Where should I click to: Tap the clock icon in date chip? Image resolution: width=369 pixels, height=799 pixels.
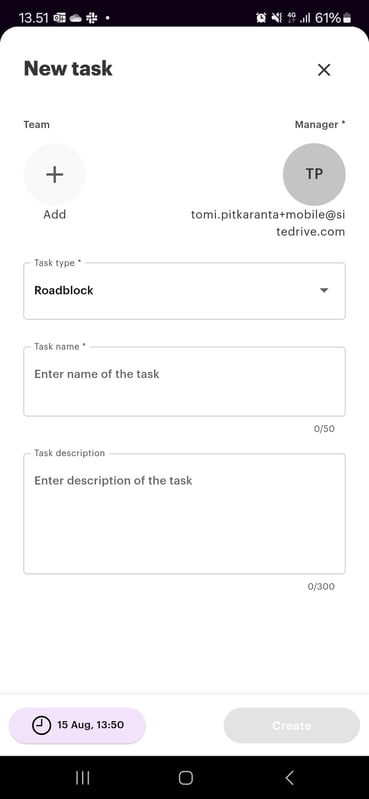[41, 725]
